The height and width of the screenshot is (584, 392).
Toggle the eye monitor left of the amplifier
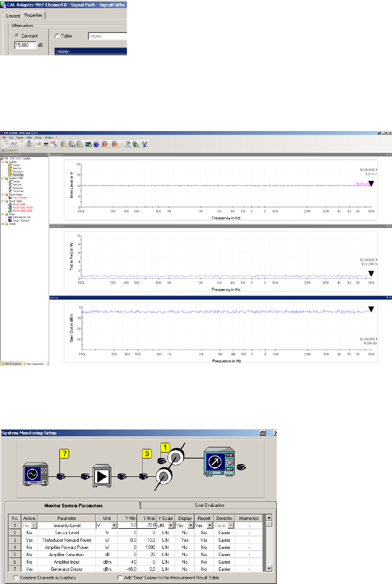[x=86, y=476]
